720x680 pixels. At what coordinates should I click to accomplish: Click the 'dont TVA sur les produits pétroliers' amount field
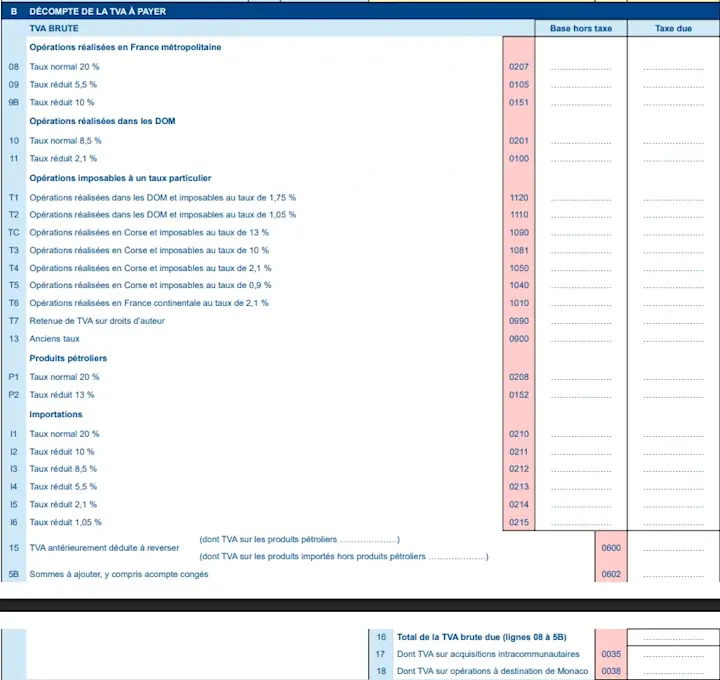368,540
